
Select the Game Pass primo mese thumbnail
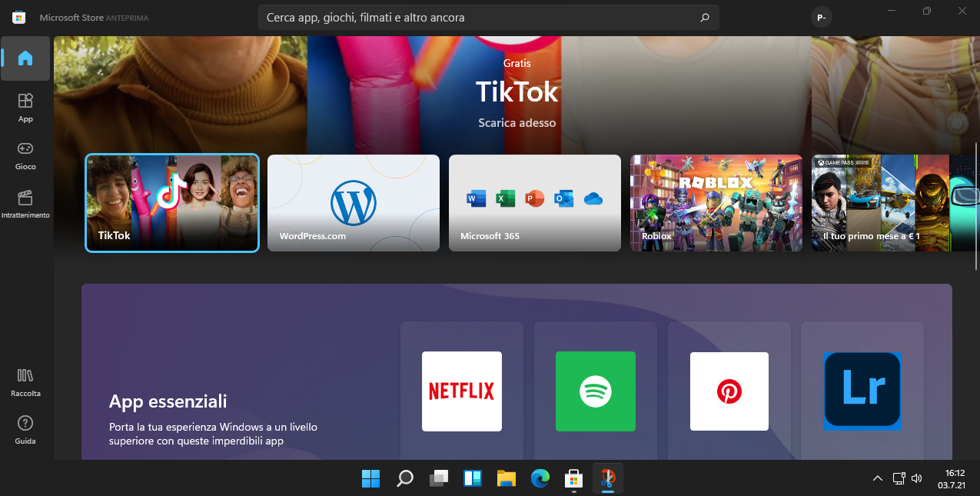click(x=896, y=203)
